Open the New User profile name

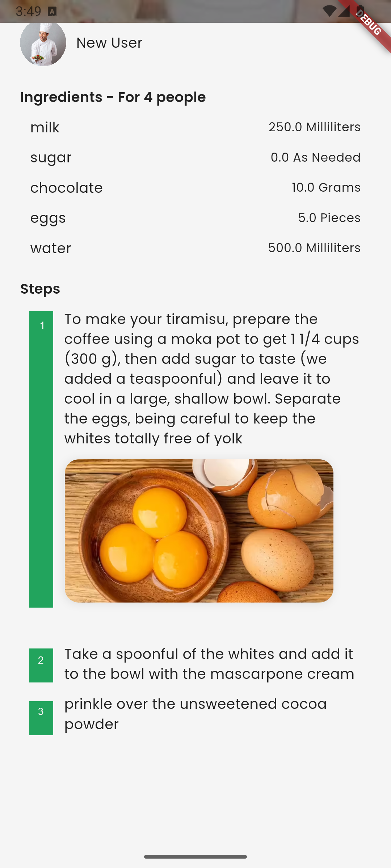pyautogui.click(x=109, y=43)
